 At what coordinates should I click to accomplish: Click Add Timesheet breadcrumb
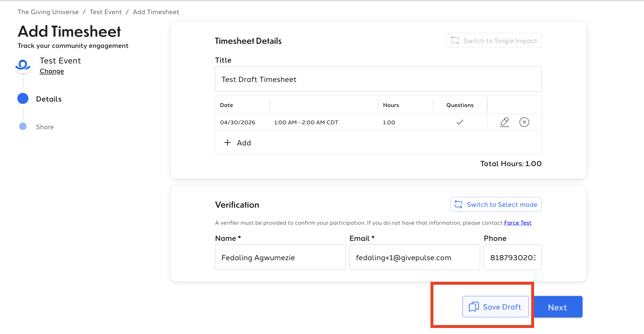pyautogui.click(x=156, y=12)
